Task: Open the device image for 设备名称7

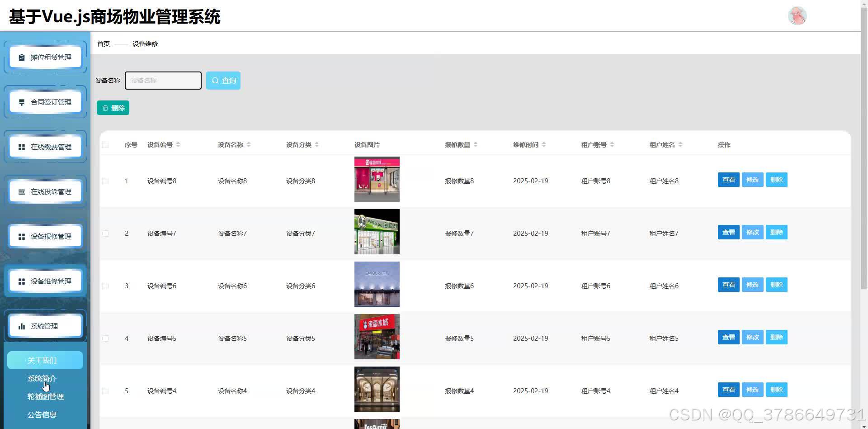Action: coord(377,232)
